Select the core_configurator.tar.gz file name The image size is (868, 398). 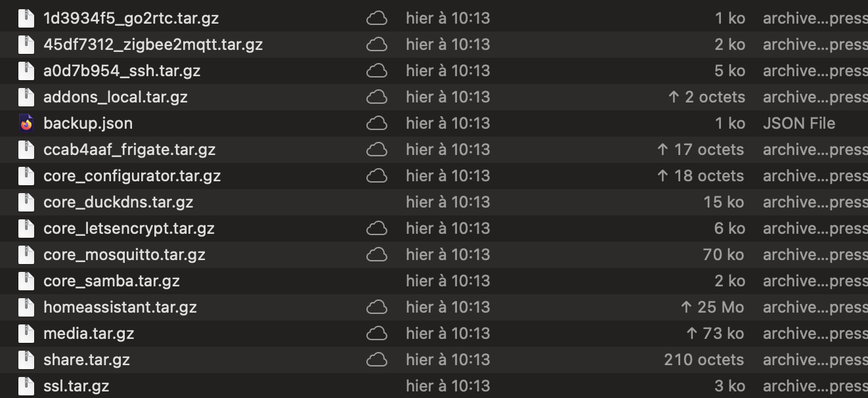[132, 176]
